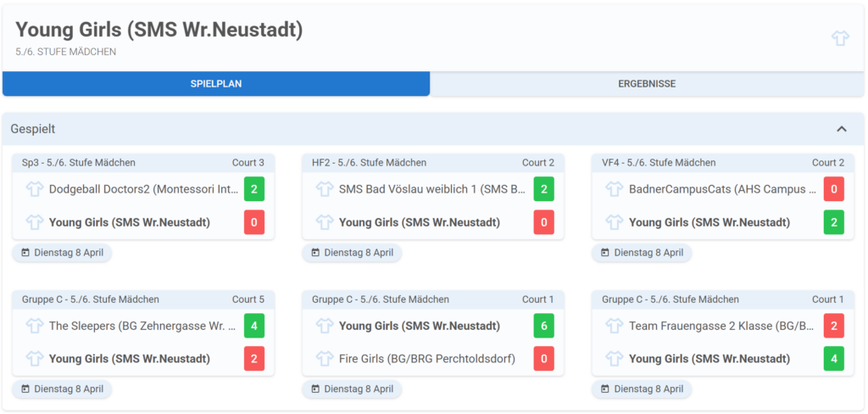Screen dimensions: 868x414
Task: Click jersey icon beside Young Girls above Fire Girls
Action: tap(325, 326)
